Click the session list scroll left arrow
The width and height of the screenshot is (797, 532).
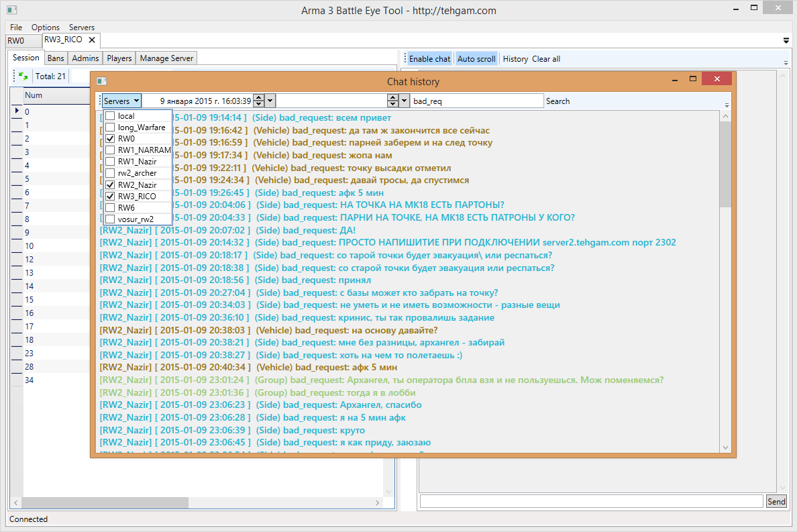15,502
